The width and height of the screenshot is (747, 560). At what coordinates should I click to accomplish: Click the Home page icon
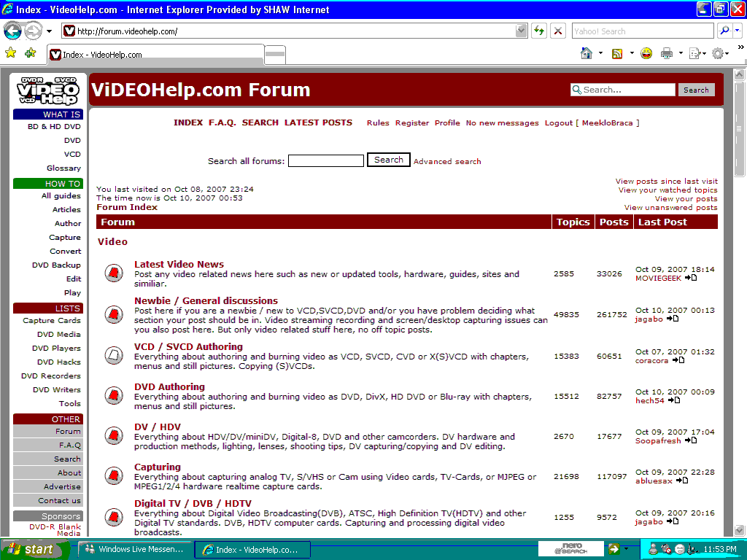tap(587, 53)
